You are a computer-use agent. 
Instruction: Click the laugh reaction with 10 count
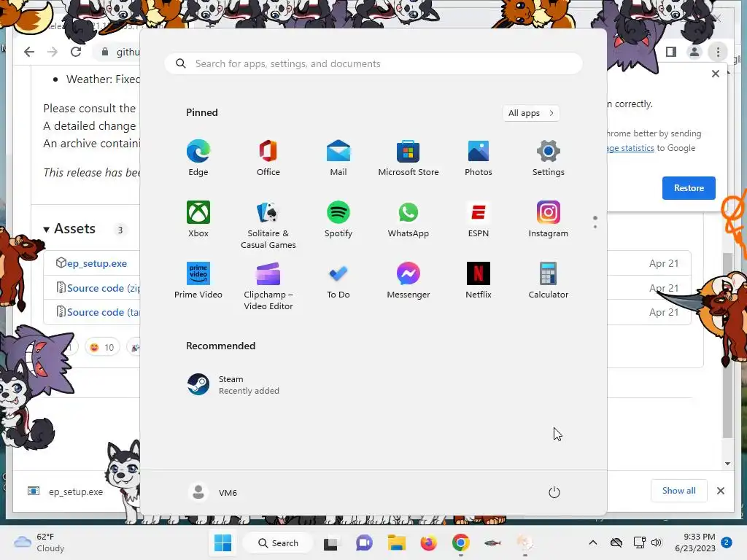[x=102, y=348]
